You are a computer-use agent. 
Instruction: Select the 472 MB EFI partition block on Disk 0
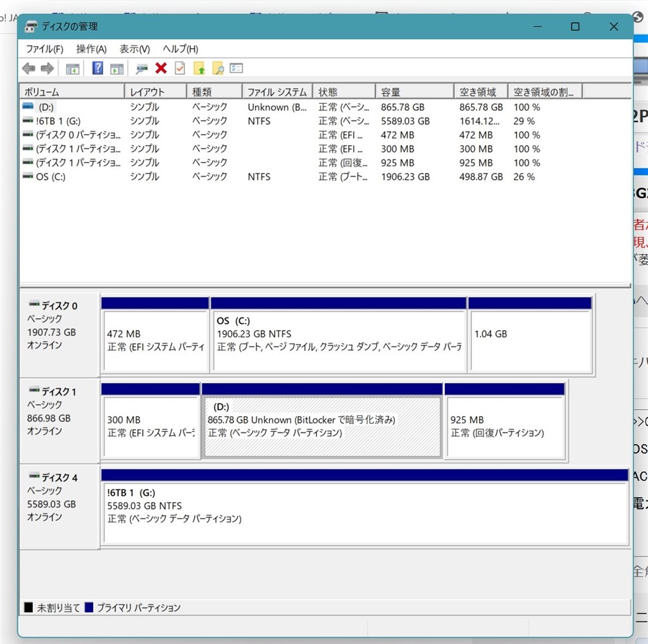155,334
